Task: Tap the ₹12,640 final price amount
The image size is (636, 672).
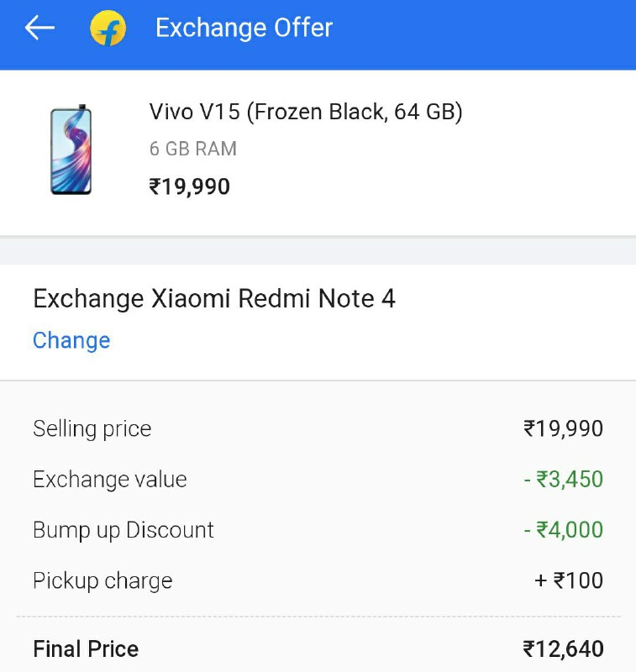Action: (x=563, y=648)
